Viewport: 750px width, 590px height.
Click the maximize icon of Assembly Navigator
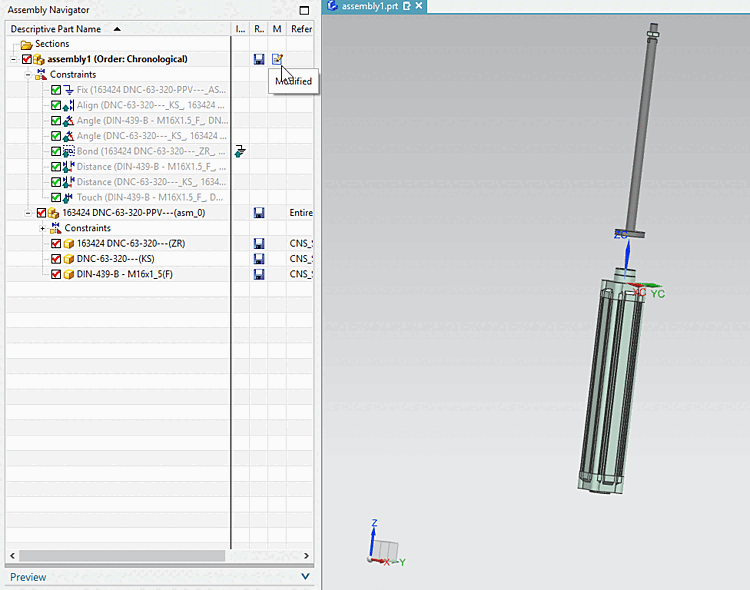tap(305, 10)
